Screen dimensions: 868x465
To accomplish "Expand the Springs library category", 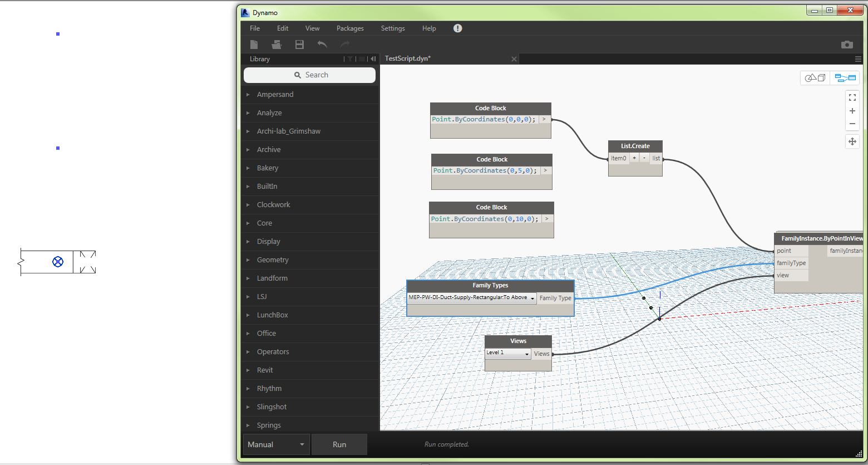I will point(310,425).
